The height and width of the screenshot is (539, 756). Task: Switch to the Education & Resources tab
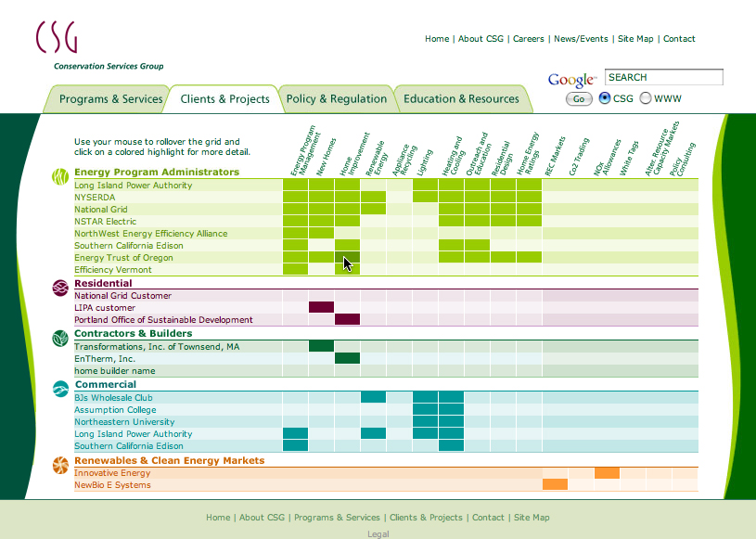(461, 99)
